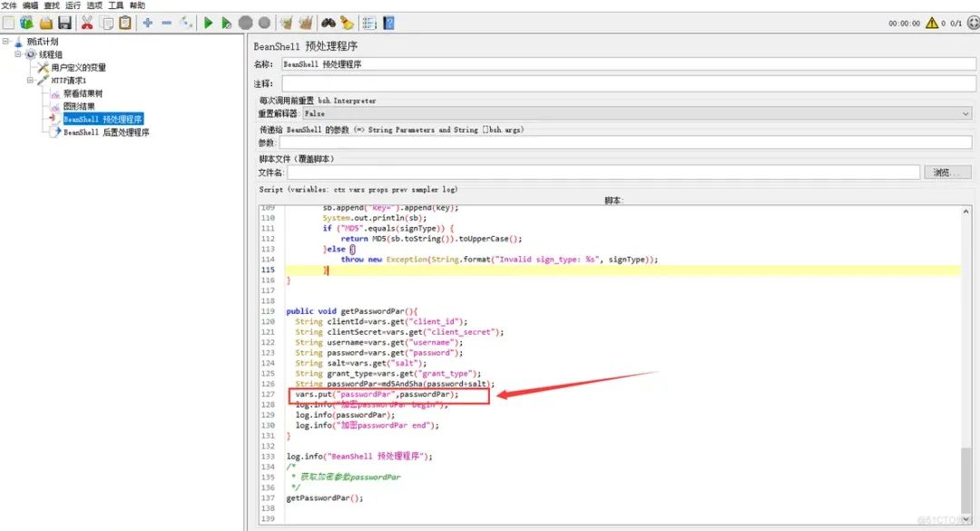This screenshot has height=531, width=980.
Task: Select the 测试计划 tree item
Action: pos(42,41)
